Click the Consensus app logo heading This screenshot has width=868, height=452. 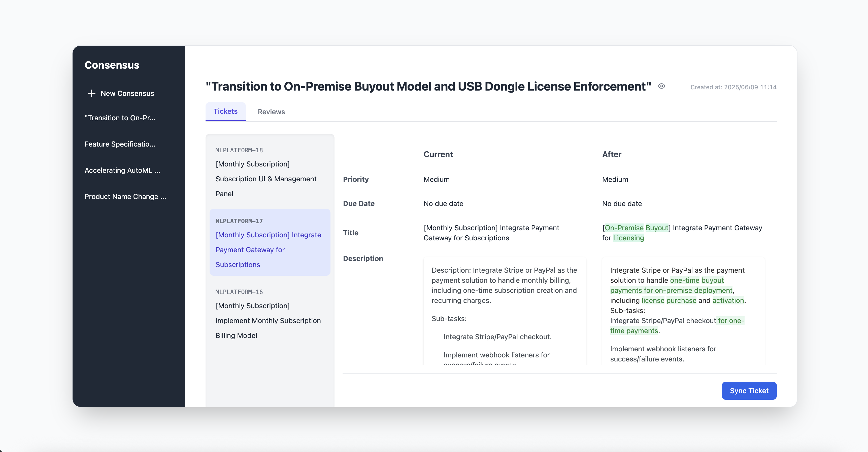point(112,65)
